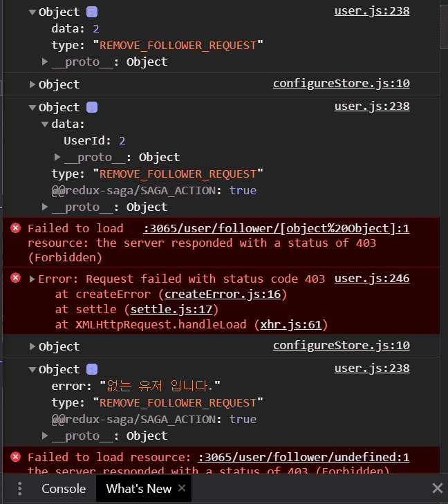Click error icon on [object%20Object] failed load
448x504 pixels.
(x=15, y=228)
